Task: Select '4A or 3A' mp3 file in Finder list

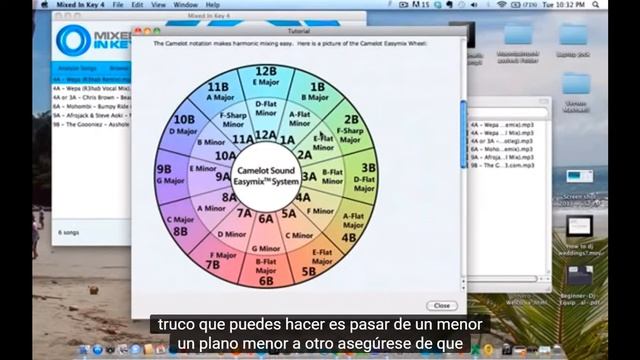Action: [x=502, y=141]
